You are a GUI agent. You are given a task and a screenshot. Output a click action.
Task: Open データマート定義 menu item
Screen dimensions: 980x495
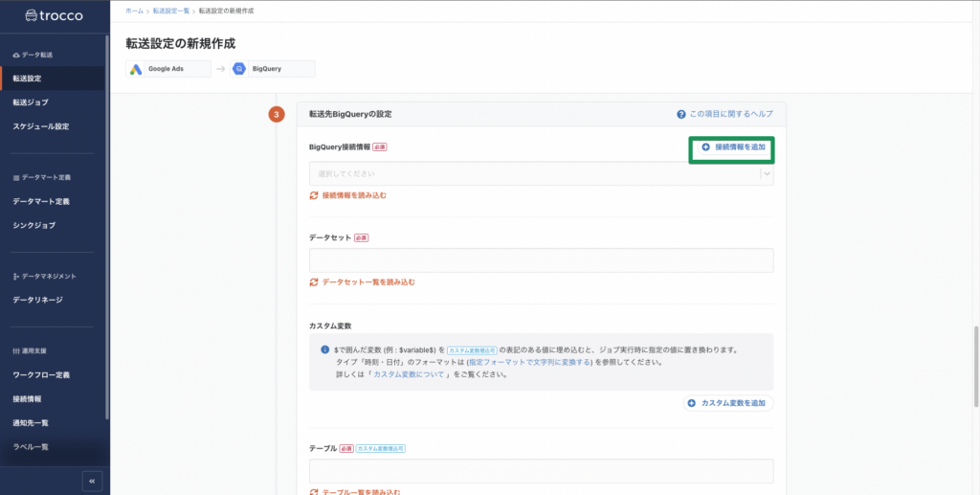click(40, 201)
